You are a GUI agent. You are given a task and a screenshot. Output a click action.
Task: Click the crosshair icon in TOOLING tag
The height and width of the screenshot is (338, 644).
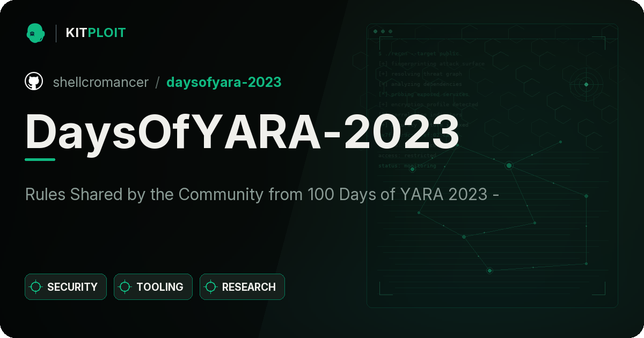(125, 287)
